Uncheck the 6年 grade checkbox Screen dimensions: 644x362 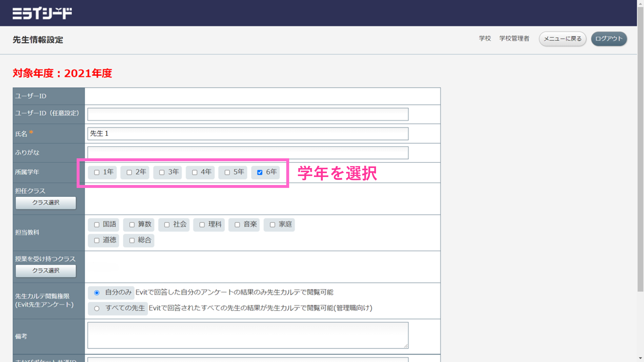point(260,172)
